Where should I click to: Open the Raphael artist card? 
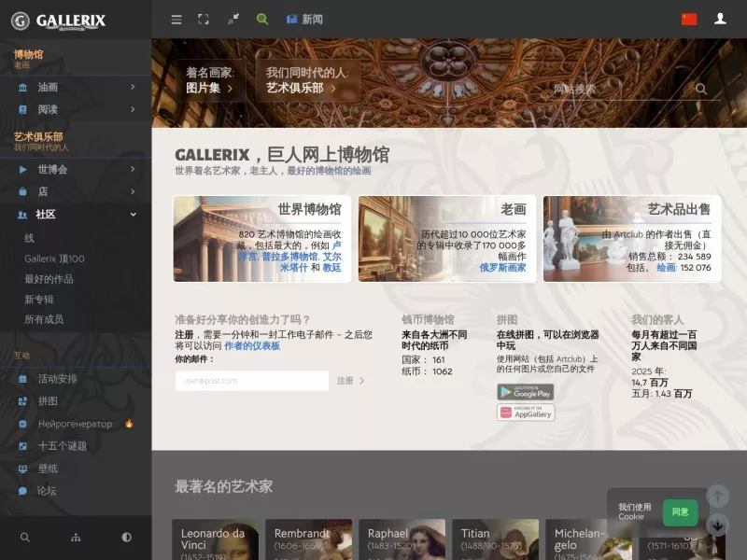click(x=402, y=539)
